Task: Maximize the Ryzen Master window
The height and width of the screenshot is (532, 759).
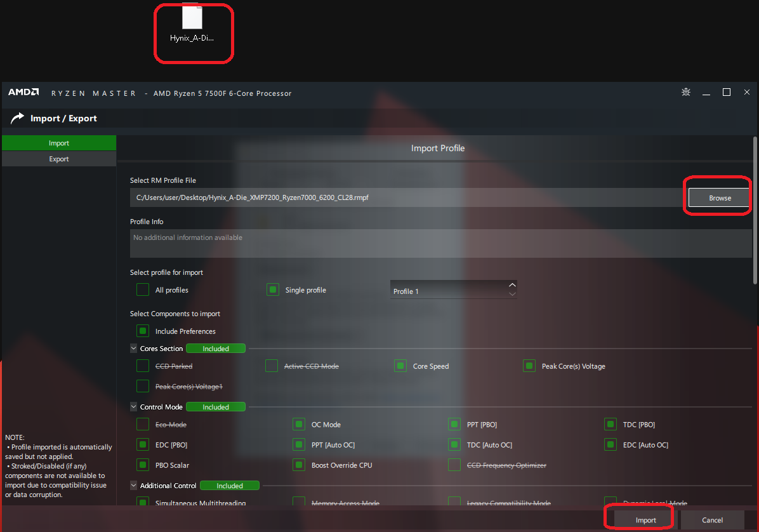Action: pos(727,92)
